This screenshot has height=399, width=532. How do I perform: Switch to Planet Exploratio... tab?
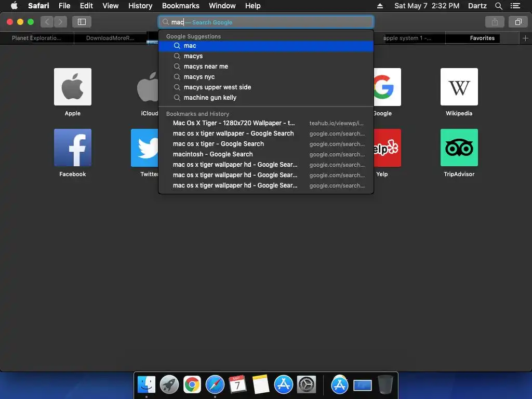[37, 38]
